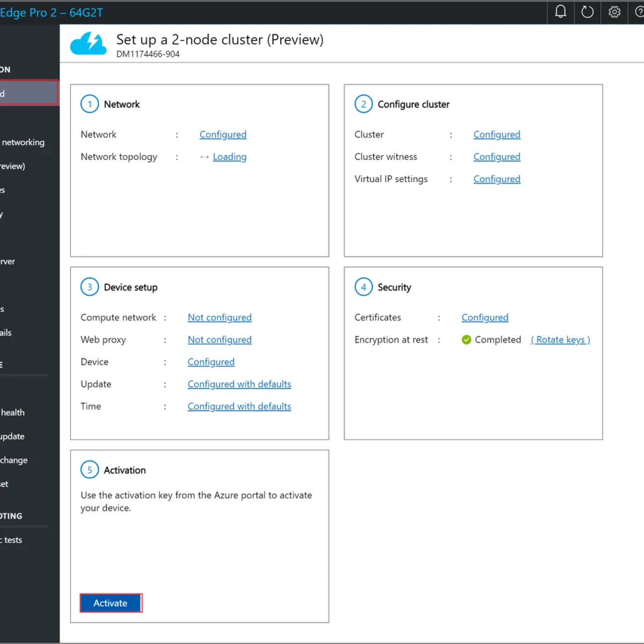Open the networking sidebar item
This screenshot has height=644, width=644.
point(23,142)
